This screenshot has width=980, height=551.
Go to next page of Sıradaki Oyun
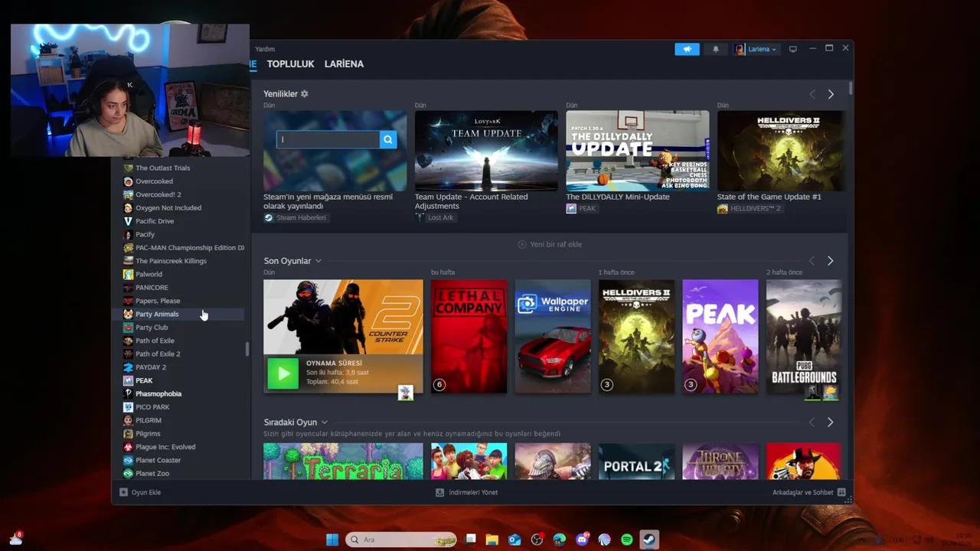(x=830, y=422)
